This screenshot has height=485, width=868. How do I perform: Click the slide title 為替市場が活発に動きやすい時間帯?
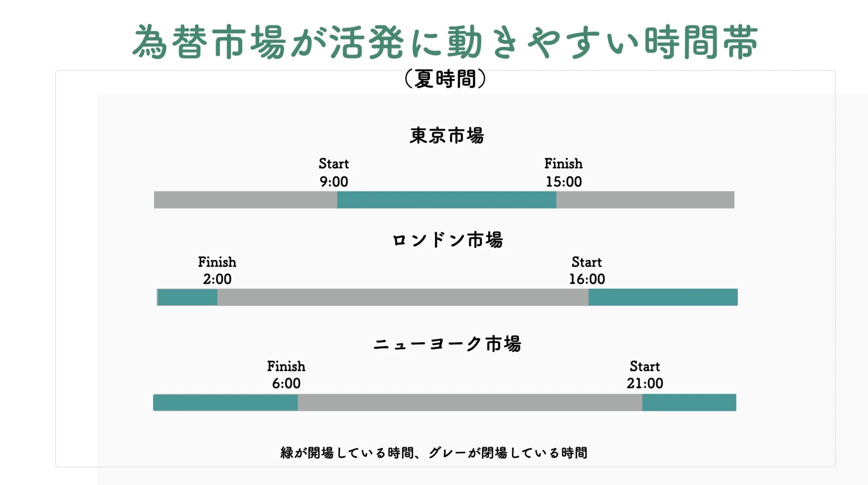click(x=445, y=42)
